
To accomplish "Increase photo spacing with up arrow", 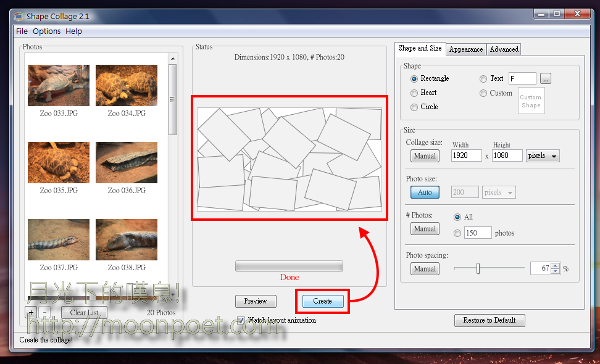I will [x=555, y=266].
